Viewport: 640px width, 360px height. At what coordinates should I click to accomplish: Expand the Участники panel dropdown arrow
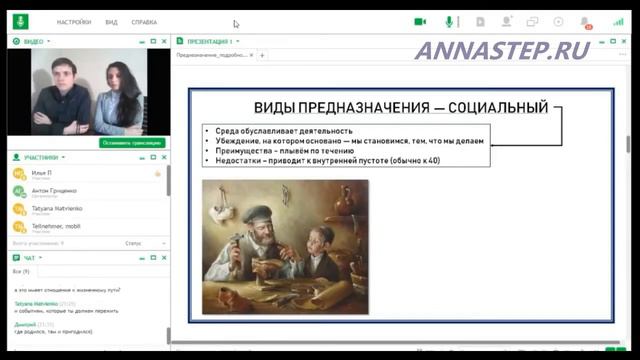coord(63,157)
